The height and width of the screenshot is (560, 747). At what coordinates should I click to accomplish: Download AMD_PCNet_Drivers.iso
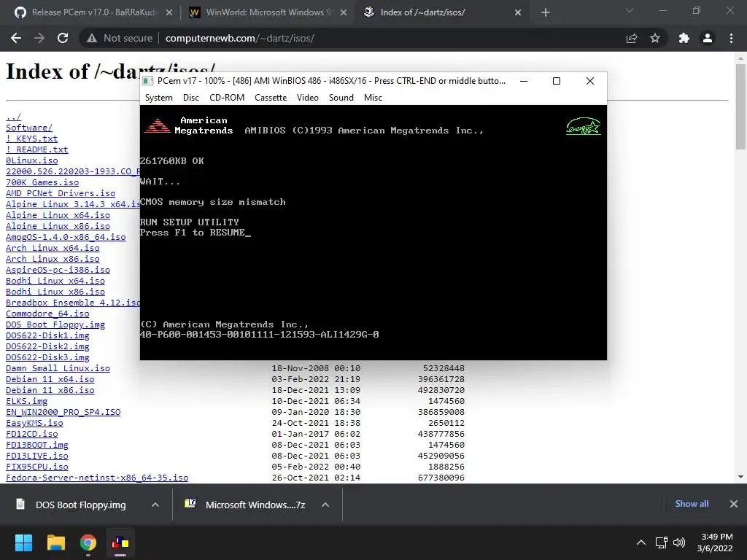[x=61, y=193]
